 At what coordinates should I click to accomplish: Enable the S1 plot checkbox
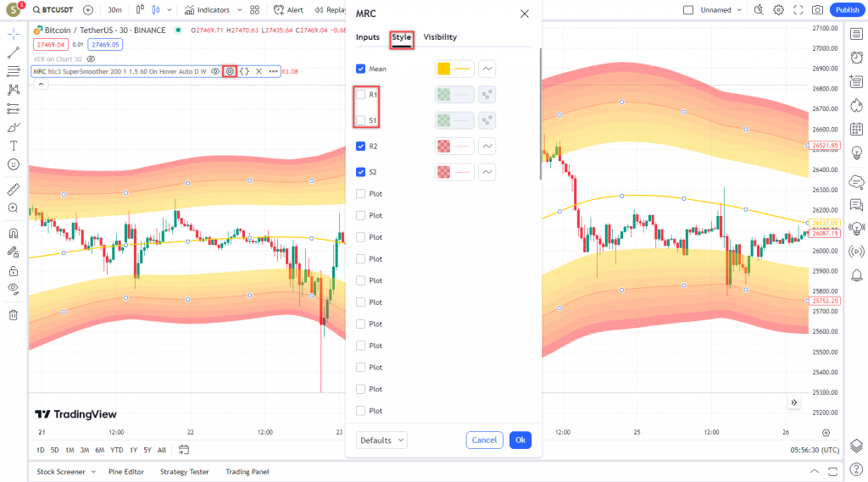pyautogui.click(x=361, y=120)
